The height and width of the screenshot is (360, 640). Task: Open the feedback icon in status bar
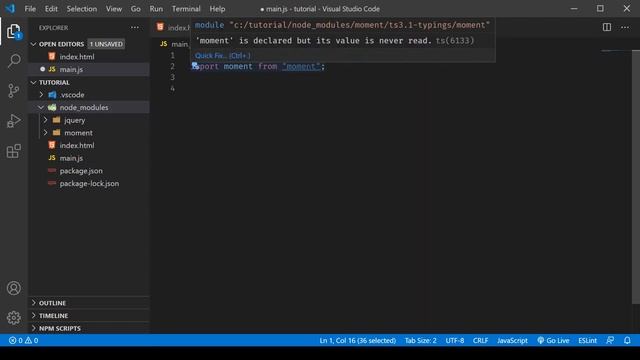click(610, 340)
